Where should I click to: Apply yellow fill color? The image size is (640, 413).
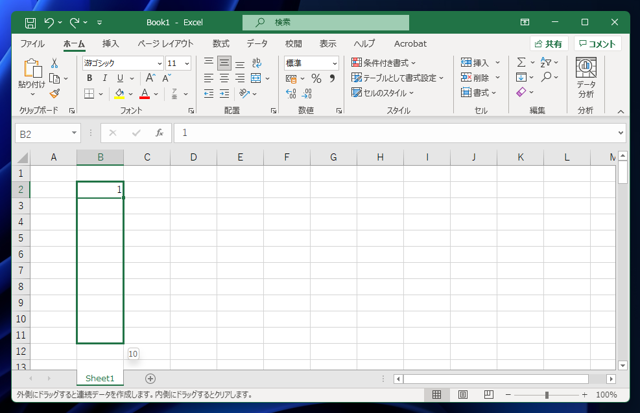[x=120, y=93]
